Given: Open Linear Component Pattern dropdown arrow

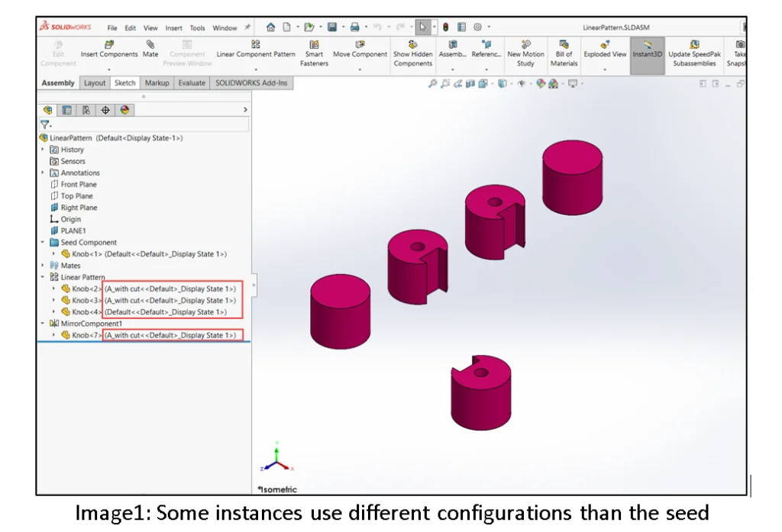Looking at the screenshot, I should [256, 69].
